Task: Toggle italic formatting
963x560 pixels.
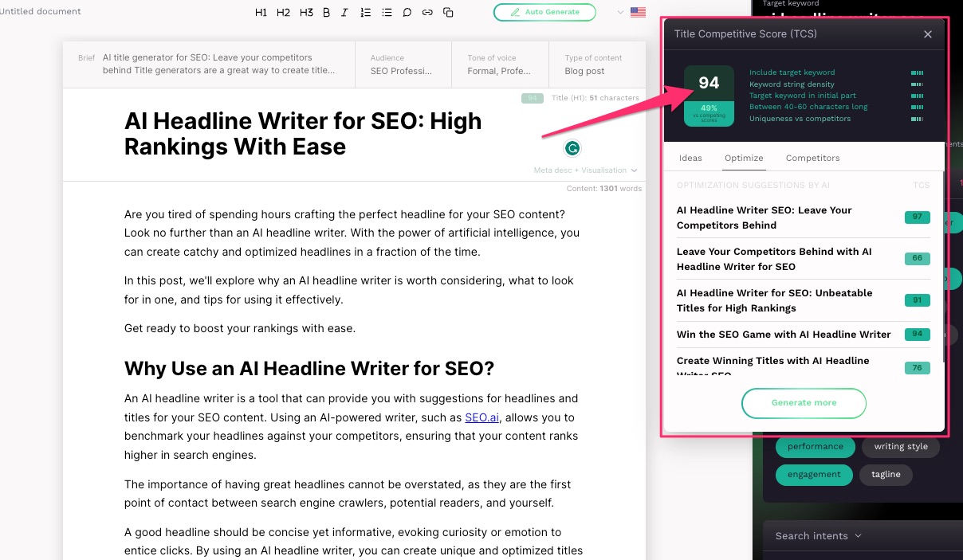Action: (345, 13)
